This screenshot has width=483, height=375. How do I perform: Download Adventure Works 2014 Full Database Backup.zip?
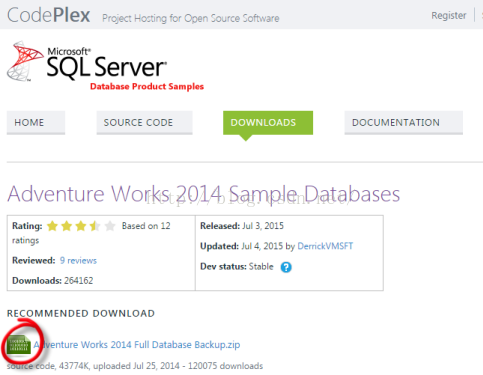click(137, 344)
